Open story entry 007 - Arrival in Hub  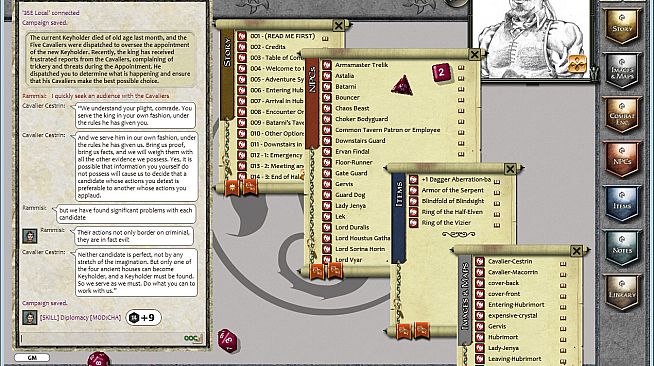[x=277, y=101]
